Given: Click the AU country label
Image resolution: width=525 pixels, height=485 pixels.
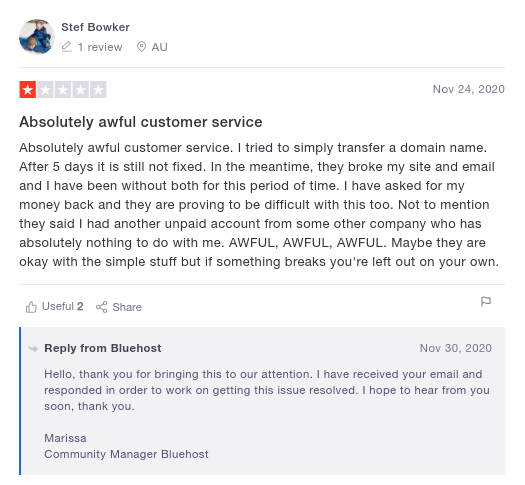Looking at the screenshot, I should [159, 47].
